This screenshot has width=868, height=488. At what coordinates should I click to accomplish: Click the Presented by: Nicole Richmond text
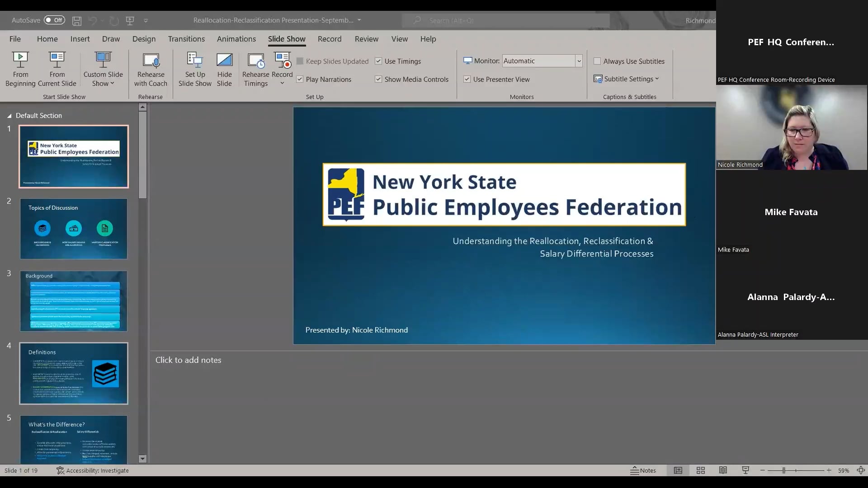tap(356, 330)
